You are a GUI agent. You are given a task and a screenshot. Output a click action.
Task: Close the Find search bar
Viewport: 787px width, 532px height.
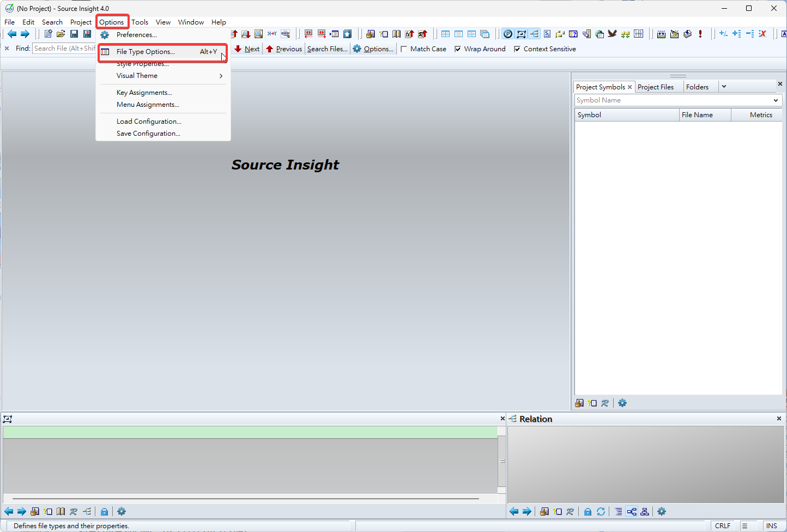(7, 49)
